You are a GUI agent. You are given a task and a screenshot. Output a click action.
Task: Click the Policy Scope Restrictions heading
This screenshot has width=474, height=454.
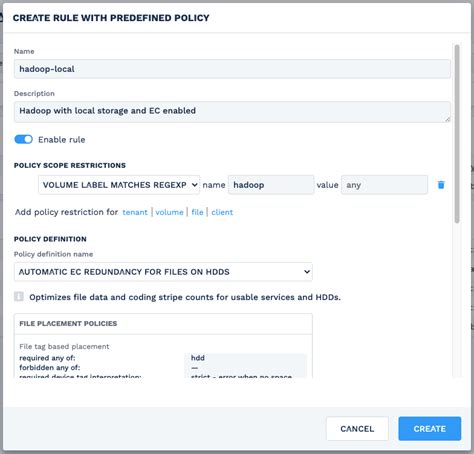pyautogui.click(x=70, y=165)
